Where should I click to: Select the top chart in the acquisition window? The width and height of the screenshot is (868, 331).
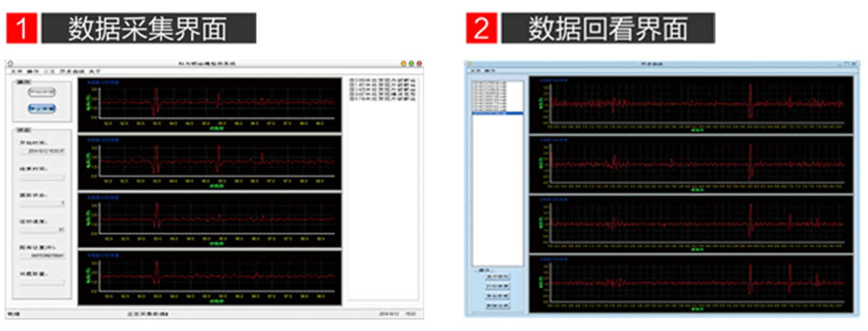point(210,105)
